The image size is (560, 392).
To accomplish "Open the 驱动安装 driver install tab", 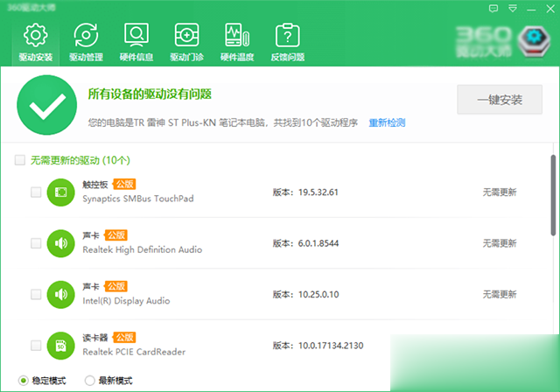I will coord(36,43).
